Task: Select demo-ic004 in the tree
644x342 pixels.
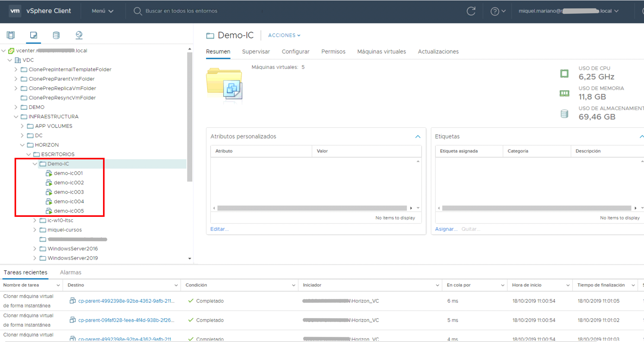Action: pos(69,202)
